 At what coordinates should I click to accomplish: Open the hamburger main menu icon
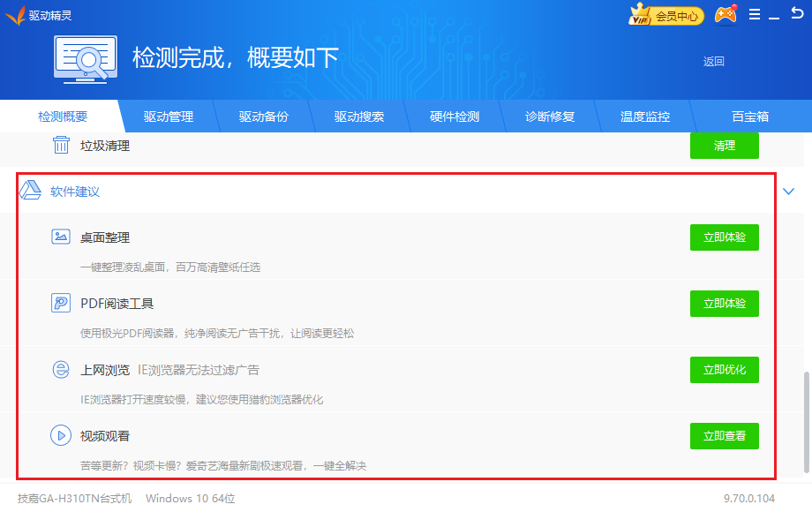click(755, 15)
